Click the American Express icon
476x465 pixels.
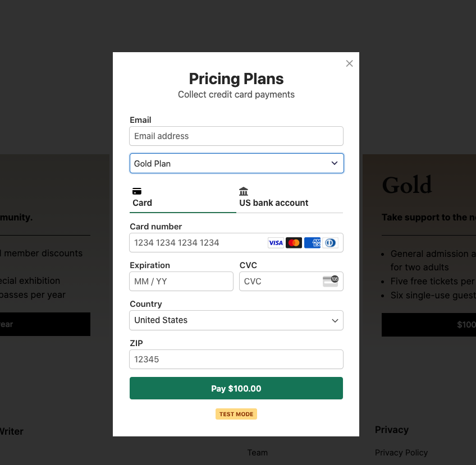pyautogui.click(x=312, y=243)
